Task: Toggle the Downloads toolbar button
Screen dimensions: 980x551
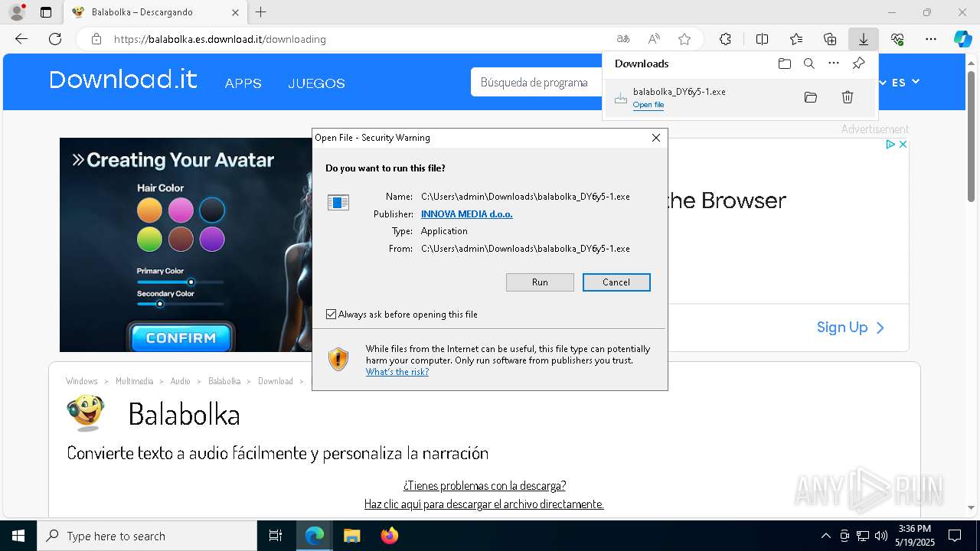Action: click(864, 39)
